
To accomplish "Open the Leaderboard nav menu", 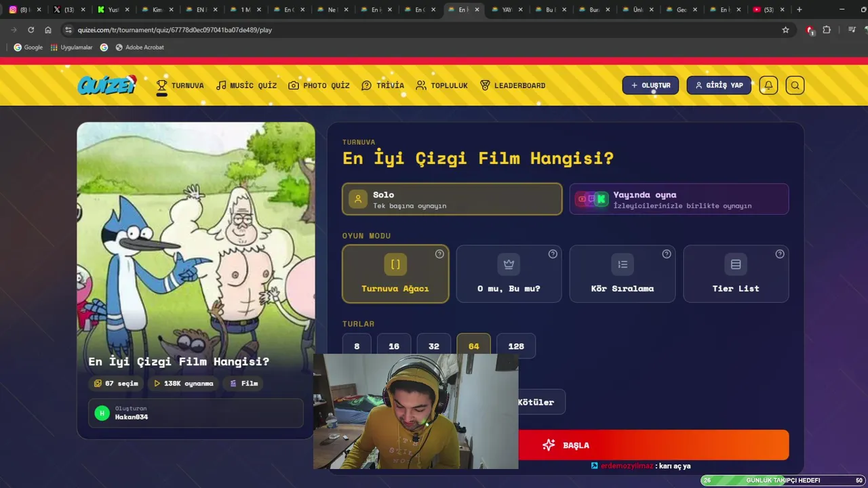I will tap(513, 85).
